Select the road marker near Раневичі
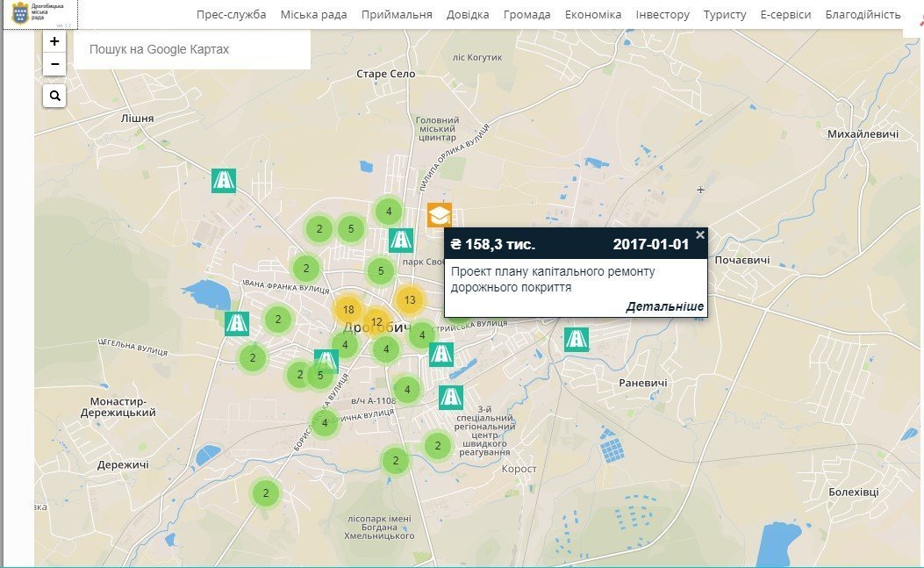The height and width of the screenshot is (568, 924). 577,339
